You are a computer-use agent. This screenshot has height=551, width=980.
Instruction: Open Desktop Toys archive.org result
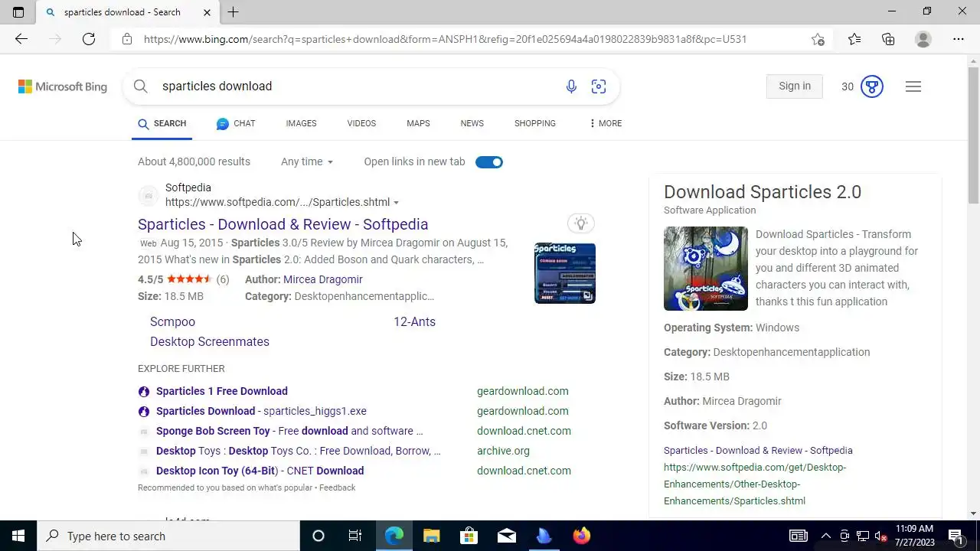pos(299,451)
